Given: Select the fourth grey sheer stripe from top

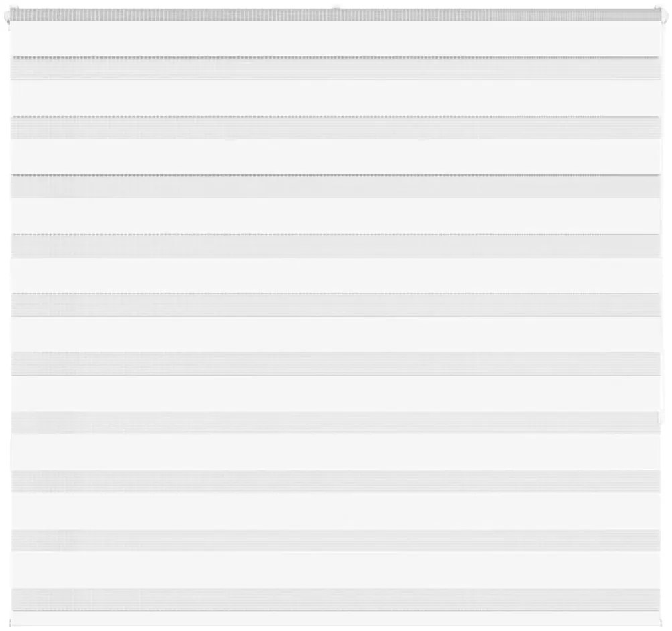Looking at the screenshot, I should [x=336, y=245].
